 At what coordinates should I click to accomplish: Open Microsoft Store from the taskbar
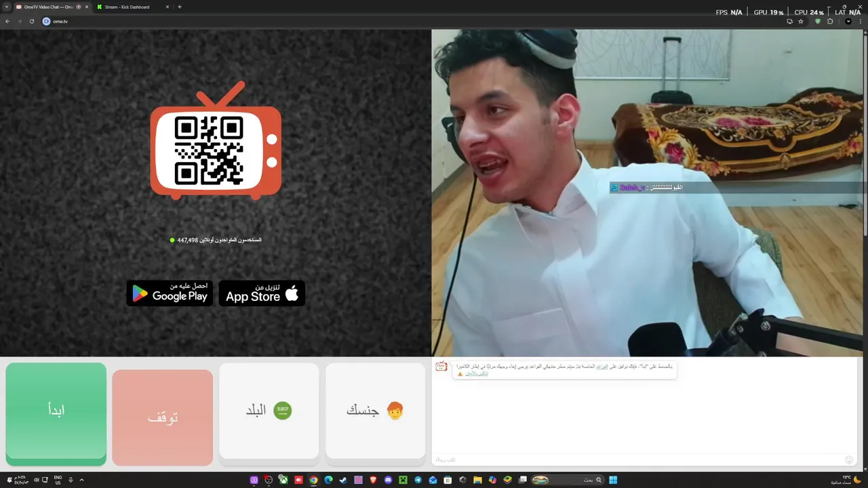point(448,480)
